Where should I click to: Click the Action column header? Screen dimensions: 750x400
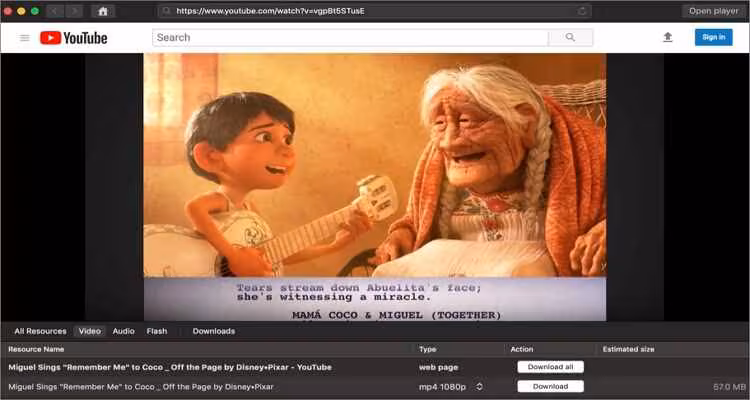522,349
